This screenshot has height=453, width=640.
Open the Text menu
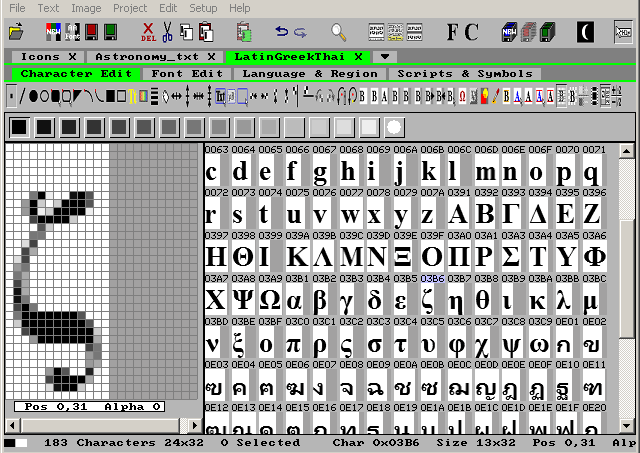pos(48,8)
